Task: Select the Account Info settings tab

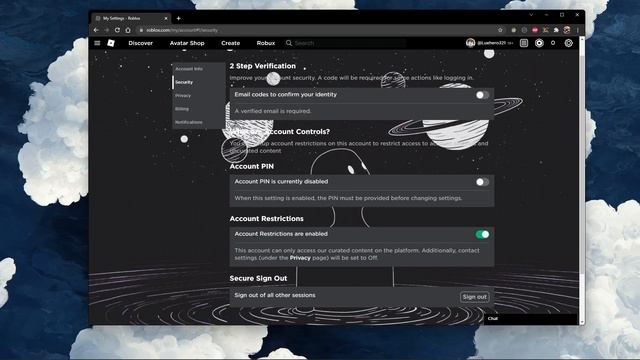Action: [x=199, y=69]
